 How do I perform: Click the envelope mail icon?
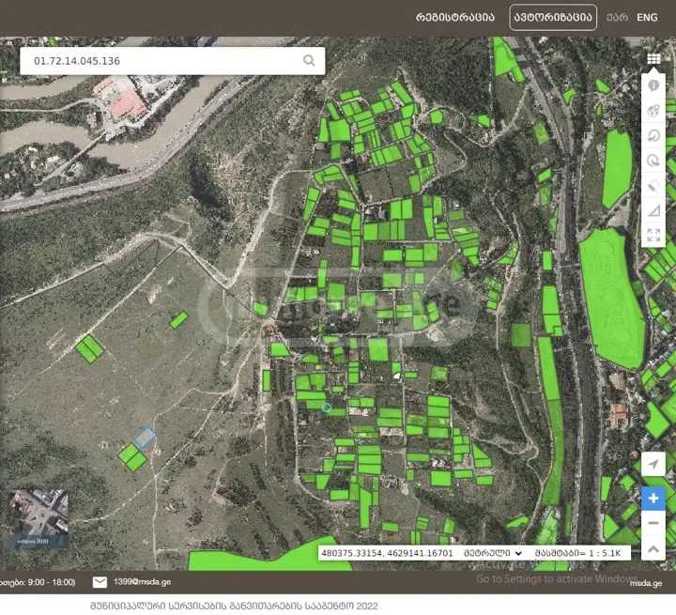(x=100, y=582)
